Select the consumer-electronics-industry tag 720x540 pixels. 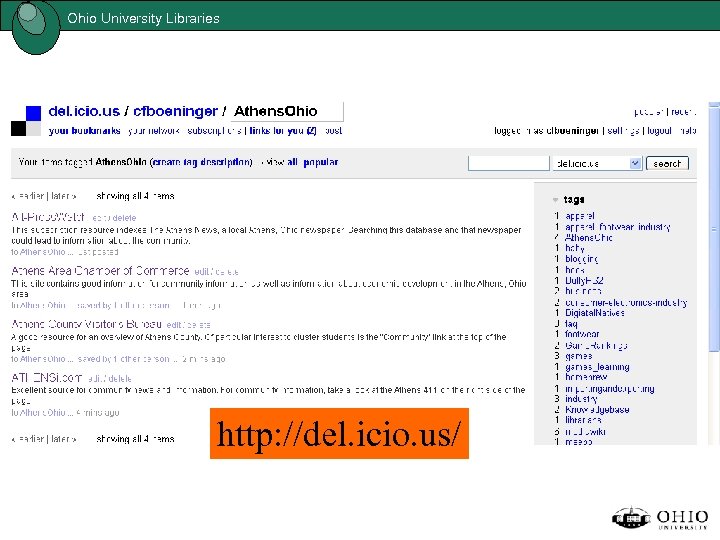click(x=626, y=303)
